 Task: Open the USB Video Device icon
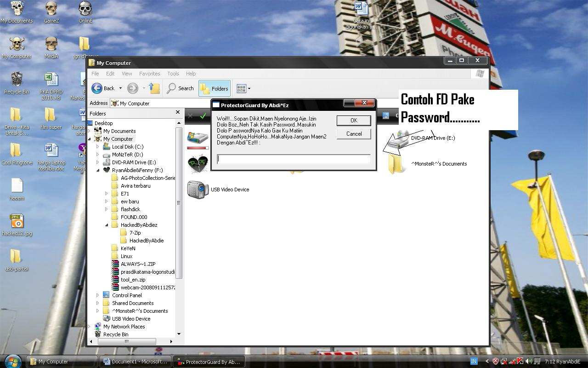click(x=197, y=189)
